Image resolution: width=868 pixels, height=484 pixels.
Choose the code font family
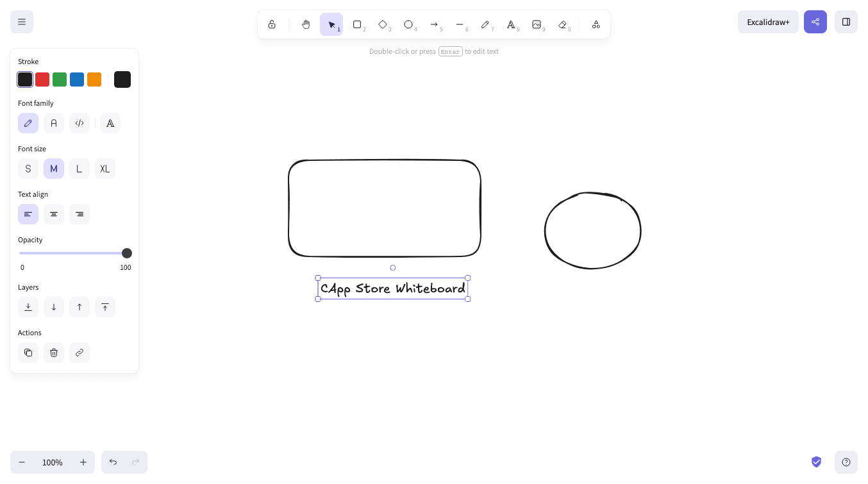click(x=79, y=123)
